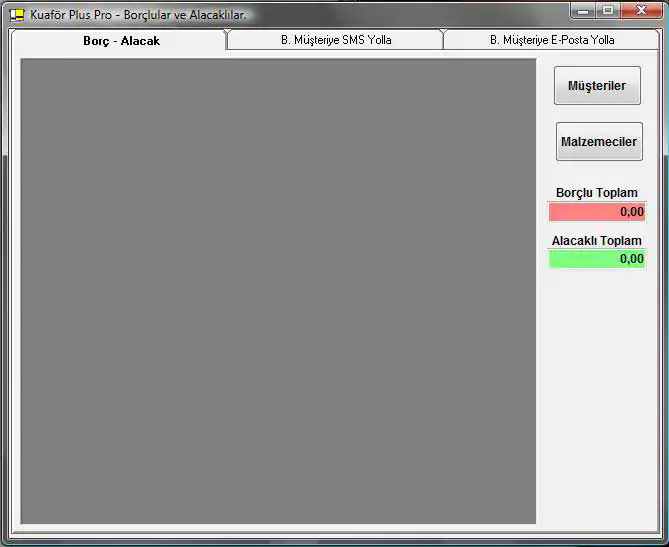Click the empty title bar area beside the title
Viewport: 669px width, 547px height.
coord(400,14)
